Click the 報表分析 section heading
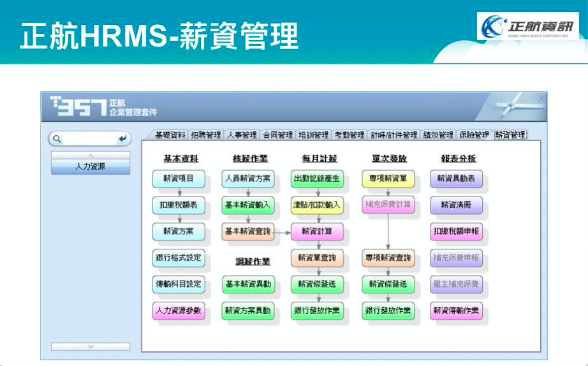Image resolution: width=588 pixels, height=366 pixels. tap(459, 159)
